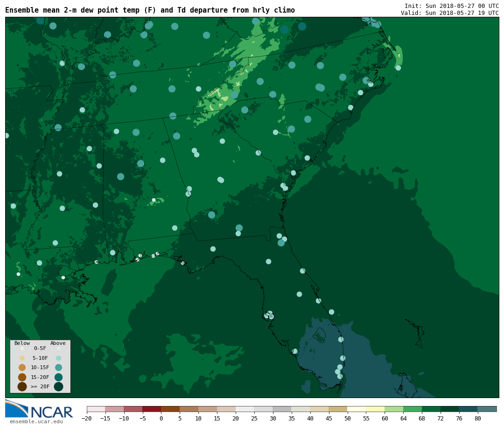Click gray colorbar segment between 30 and 35
504x427 pixels.
point(282,409)
